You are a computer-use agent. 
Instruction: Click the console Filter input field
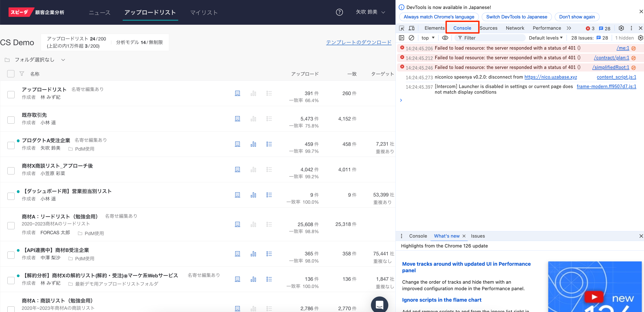coord(493,38)
